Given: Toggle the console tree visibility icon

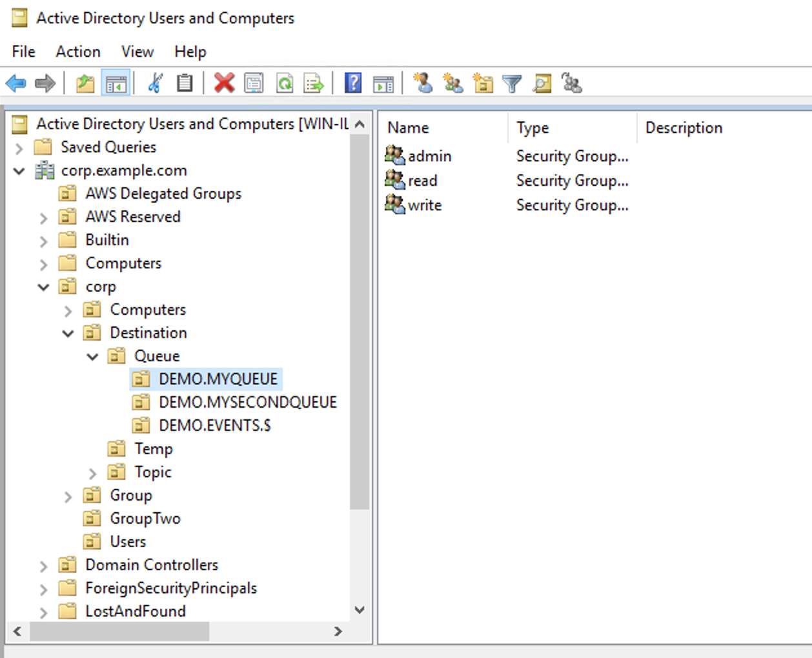Looking at the screenshot, I should tap(115, 83).
